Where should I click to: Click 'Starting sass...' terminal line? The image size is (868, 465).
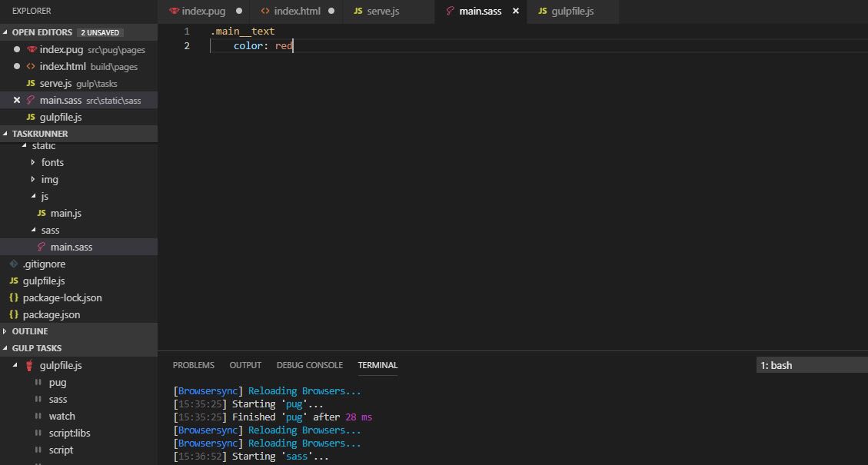click(251, 457)
